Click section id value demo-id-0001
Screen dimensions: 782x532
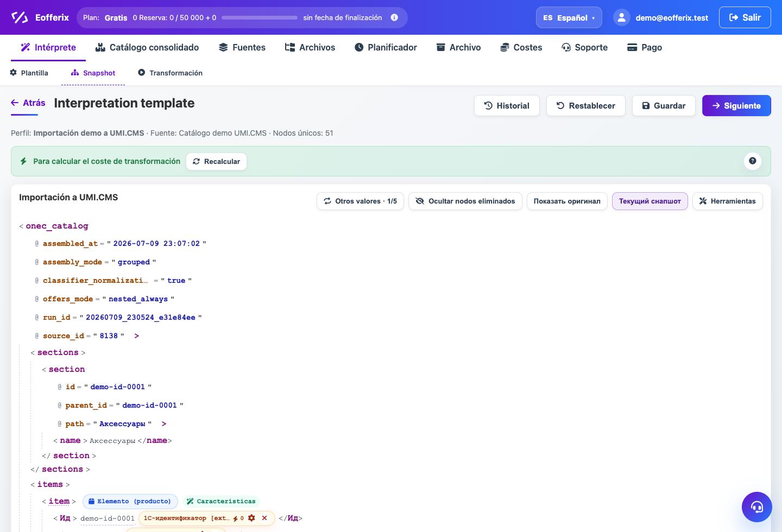pos(118,387)
